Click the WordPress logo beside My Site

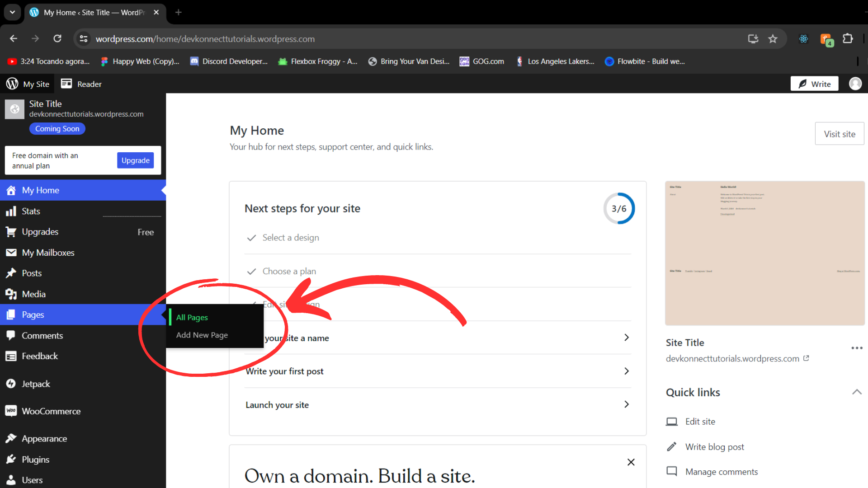(x=12, y=84)
